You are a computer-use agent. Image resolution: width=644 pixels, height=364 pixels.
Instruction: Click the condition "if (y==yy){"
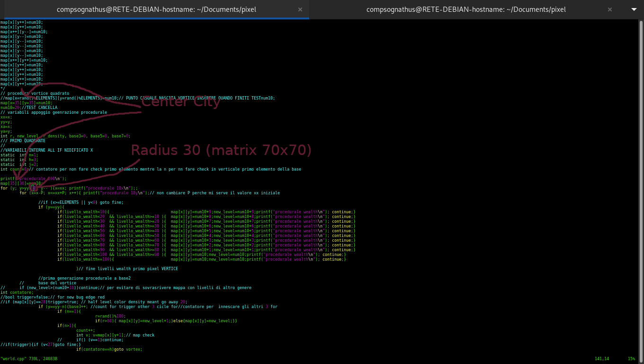[x=51, y=207]
